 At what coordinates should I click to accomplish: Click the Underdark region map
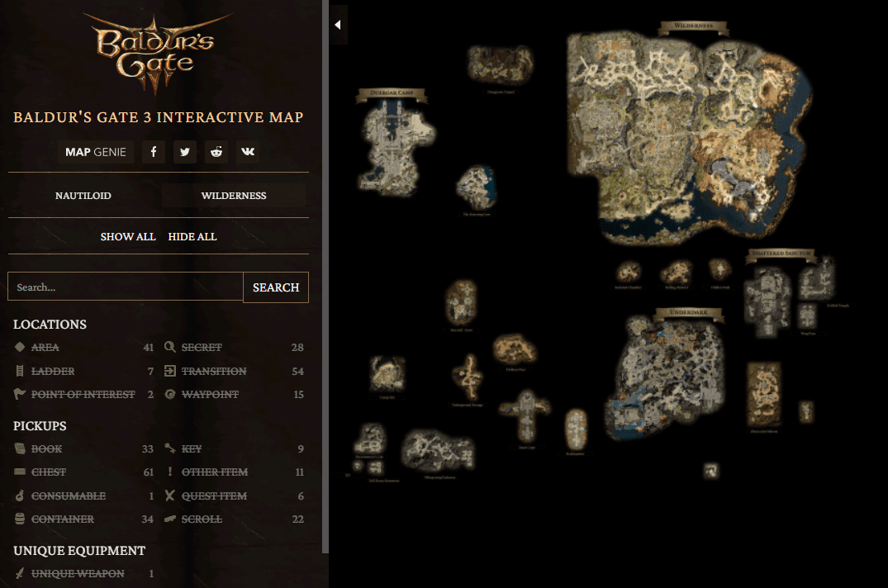[x=666, y=377]
